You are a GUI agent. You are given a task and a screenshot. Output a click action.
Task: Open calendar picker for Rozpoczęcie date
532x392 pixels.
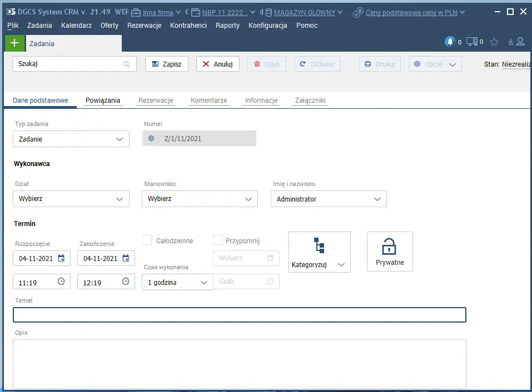point(61,258)
